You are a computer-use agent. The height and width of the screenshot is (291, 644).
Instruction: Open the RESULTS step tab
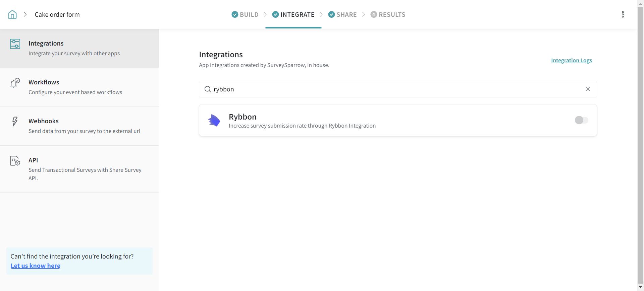point(388,14)
